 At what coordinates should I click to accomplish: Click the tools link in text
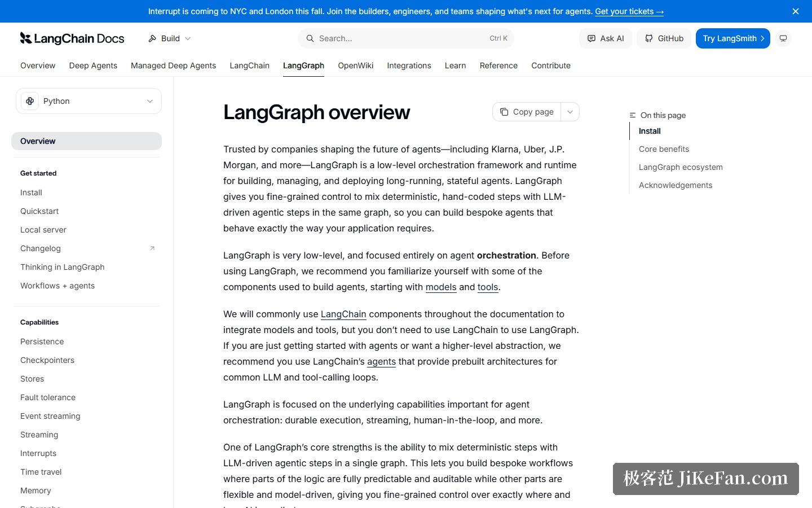(488, 287)
